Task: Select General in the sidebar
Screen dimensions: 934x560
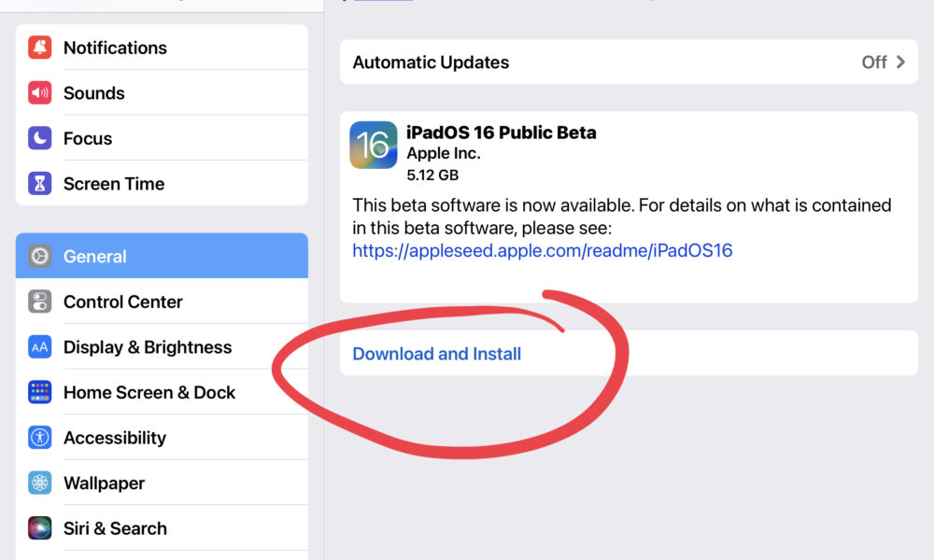Action: pos(162,256)
